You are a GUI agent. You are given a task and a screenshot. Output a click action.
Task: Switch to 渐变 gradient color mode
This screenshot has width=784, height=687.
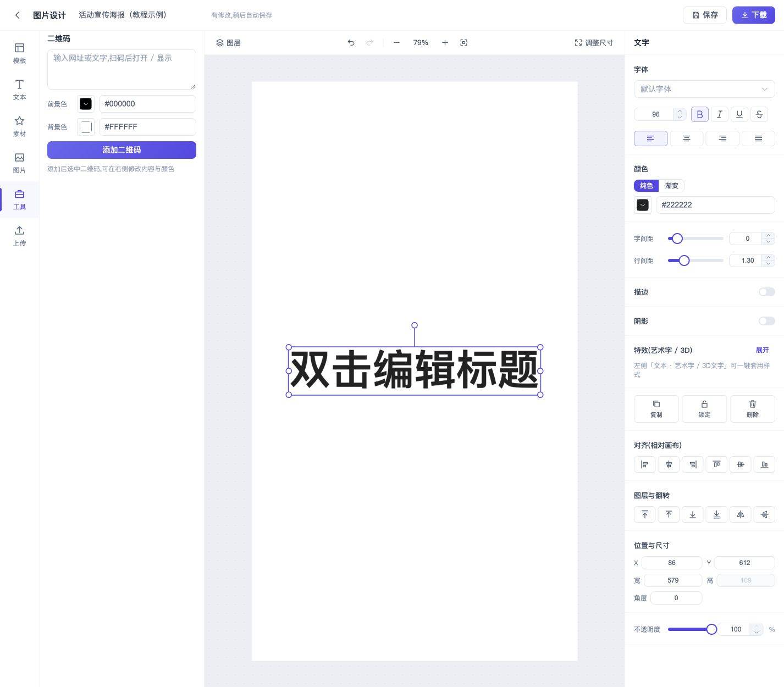click(672, 186)
